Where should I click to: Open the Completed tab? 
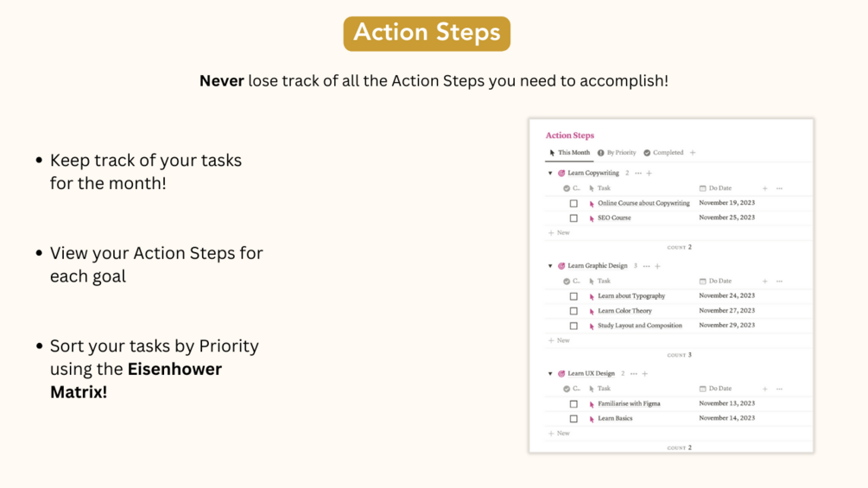point(663,153)
